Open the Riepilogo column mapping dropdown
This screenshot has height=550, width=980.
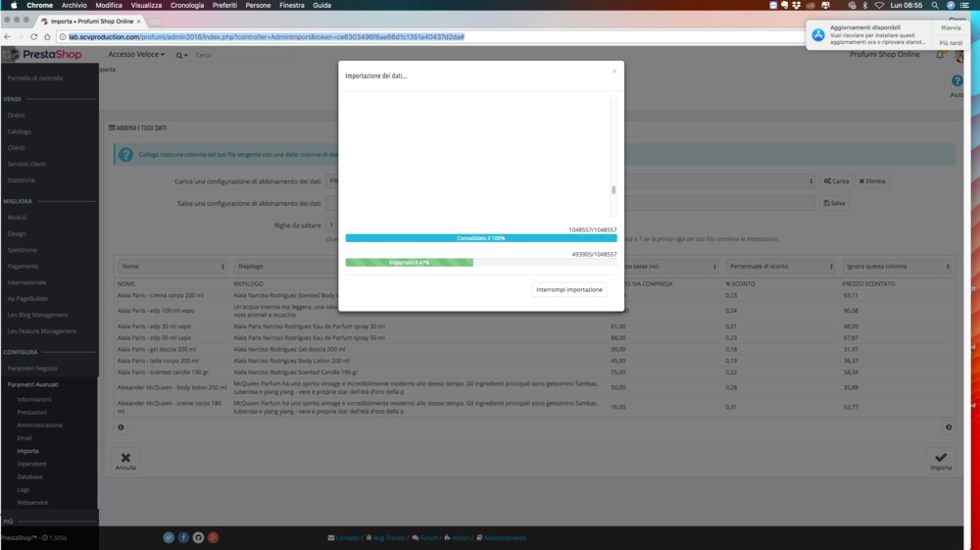[285, 267]
